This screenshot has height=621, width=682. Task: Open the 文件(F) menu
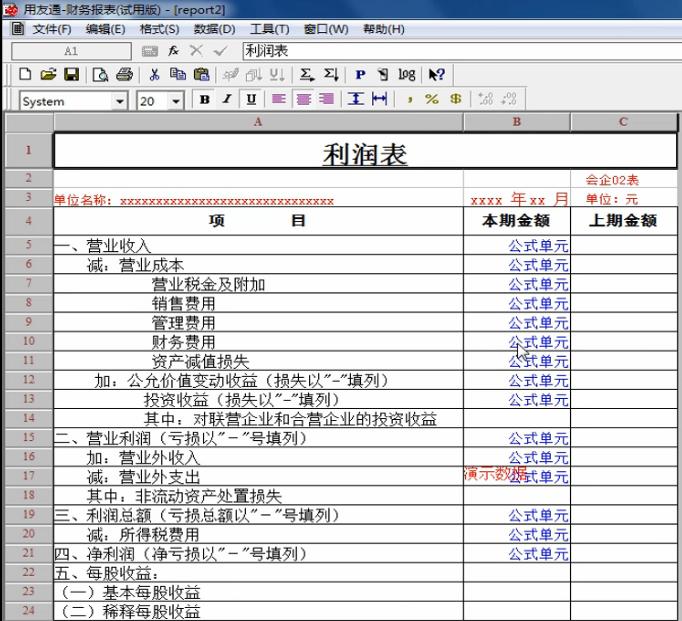click(52, 30)
